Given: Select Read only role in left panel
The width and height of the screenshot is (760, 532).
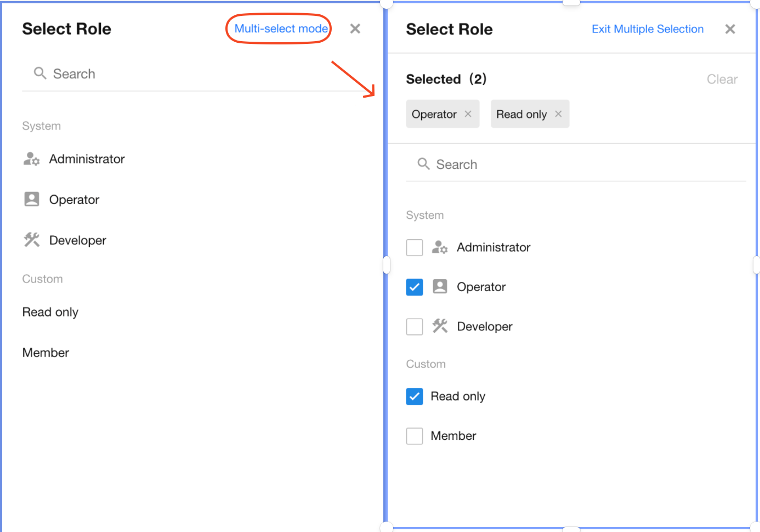Looking at the screenshot, I should (50, 312).
